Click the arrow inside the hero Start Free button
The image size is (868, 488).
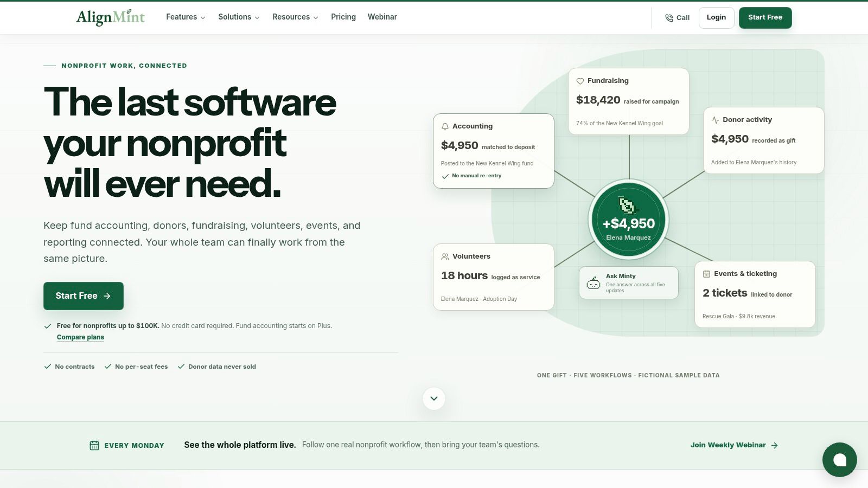tap(107, 296)
